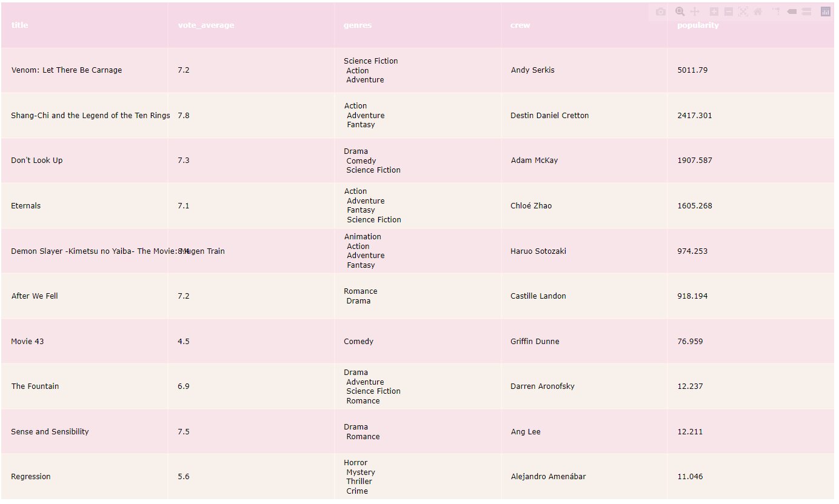Click the vote_average column header

(206, 25)
